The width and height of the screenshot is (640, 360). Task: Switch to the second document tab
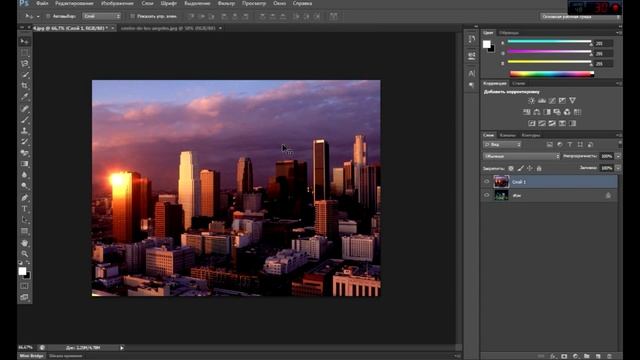coord(168,28)
